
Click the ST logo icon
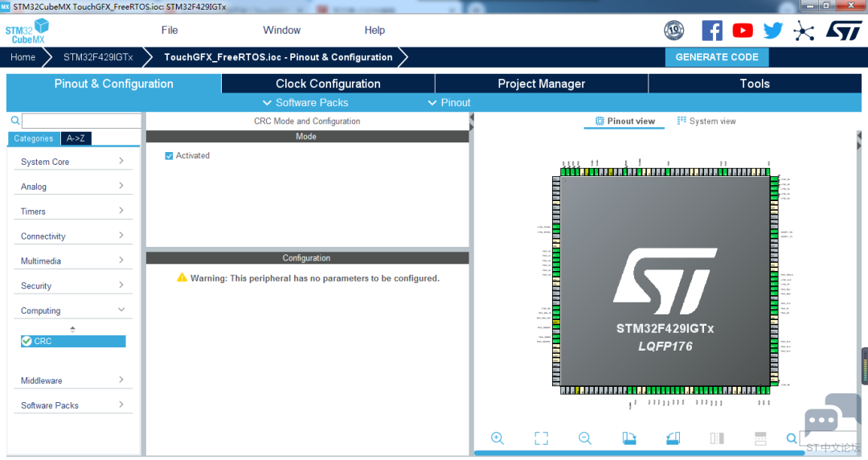pos(844,31)
